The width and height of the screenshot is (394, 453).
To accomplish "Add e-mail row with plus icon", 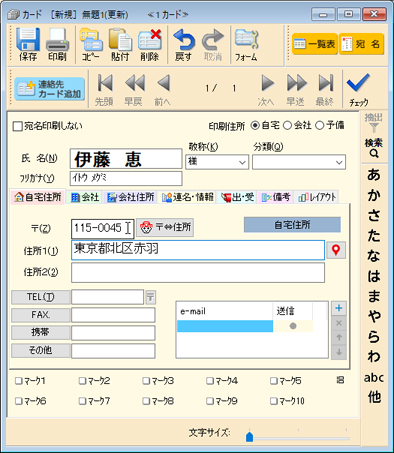I will (339, 308).
